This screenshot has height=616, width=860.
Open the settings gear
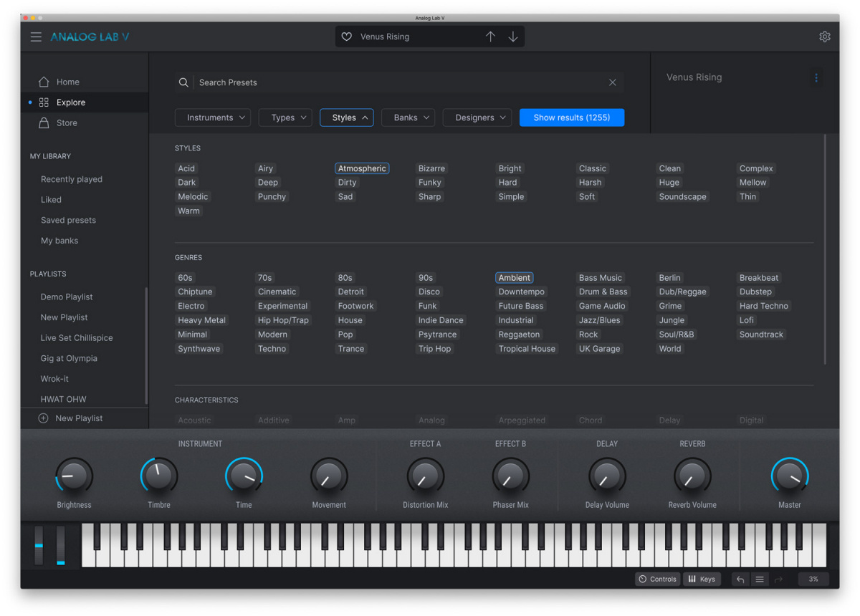point(824,36)
